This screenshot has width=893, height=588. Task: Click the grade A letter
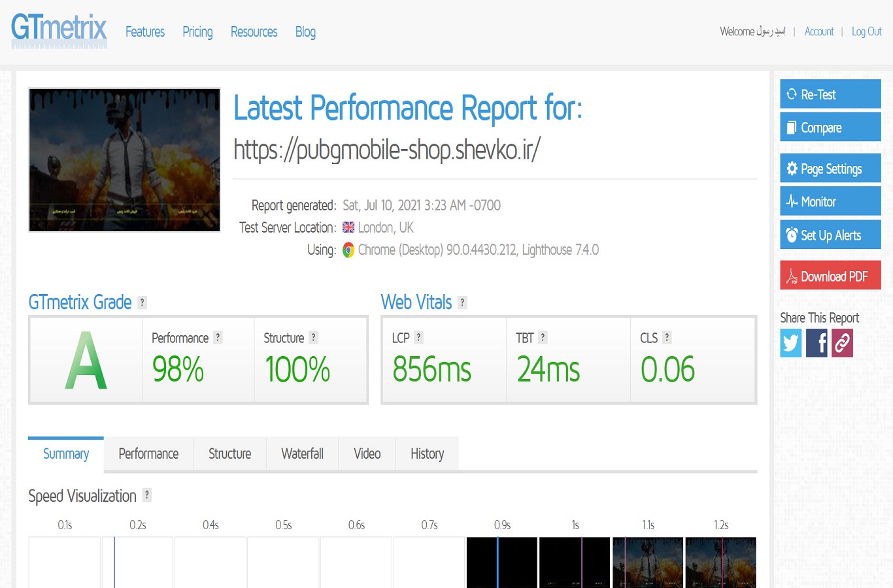point(86,361)
